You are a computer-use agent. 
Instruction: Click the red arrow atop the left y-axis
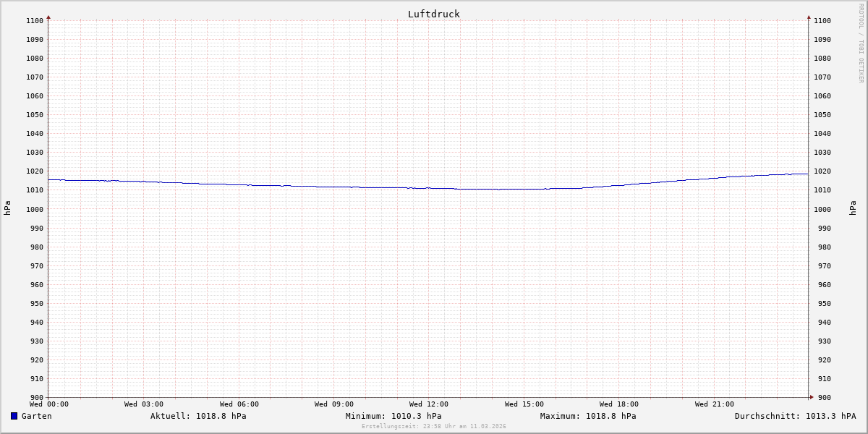point(48,17)
